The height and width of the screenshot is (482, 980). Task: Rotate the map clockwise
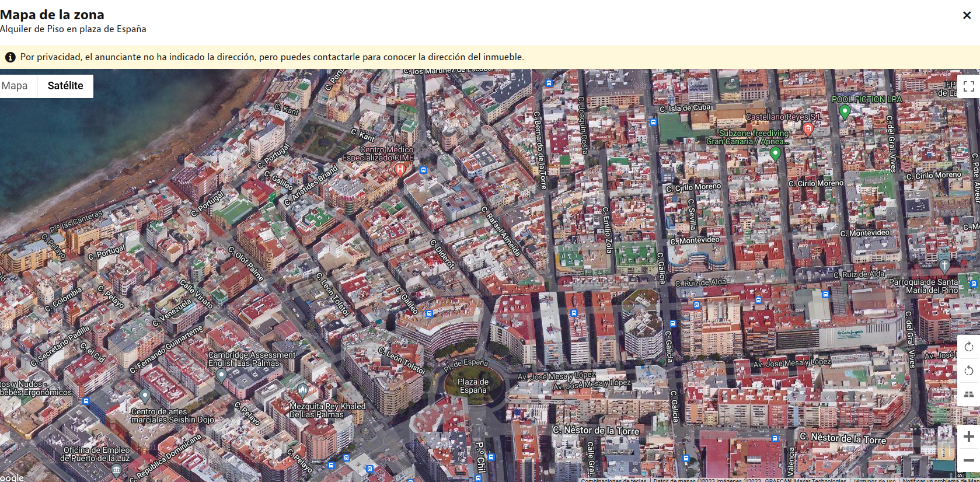969,347
